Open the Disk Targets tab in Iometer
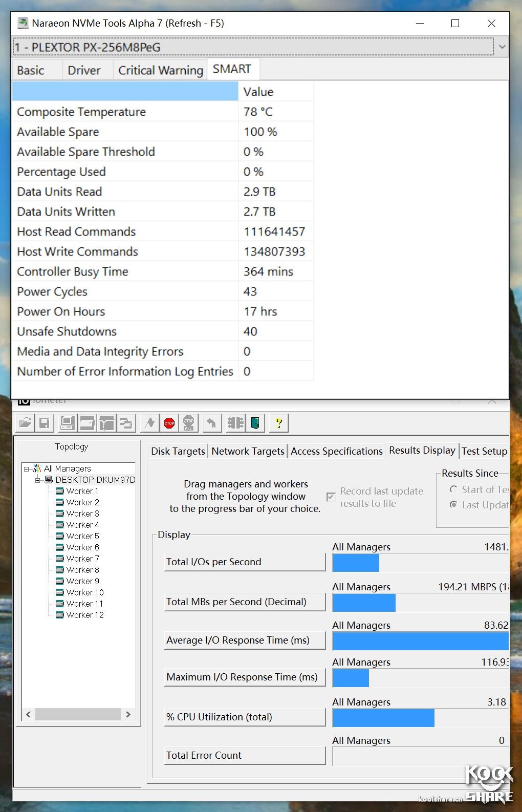Image resolution: width=522 pixels, height=812 pixels. pyautogui.click(x=178, y=451)
